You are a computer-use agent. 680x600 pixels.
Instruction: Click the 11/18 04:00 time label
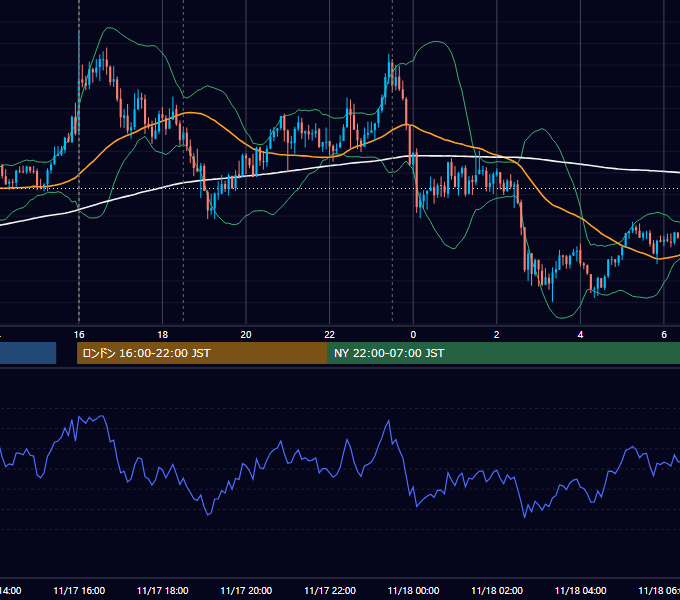coord(581,591)
